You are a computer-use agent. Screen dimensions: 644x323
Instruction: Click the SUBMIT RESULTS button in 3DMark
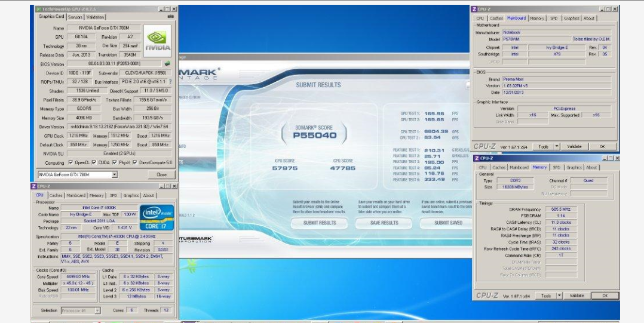320,223
